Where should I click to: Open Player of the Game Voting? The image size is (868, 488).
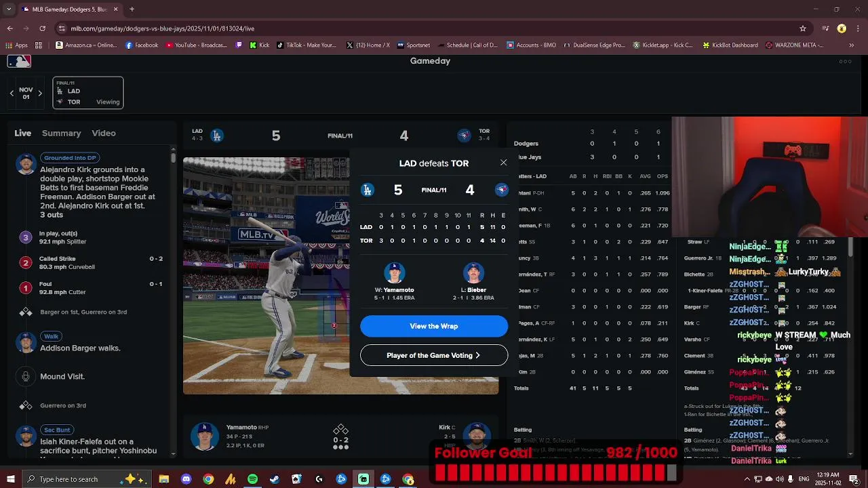point(434,355)
